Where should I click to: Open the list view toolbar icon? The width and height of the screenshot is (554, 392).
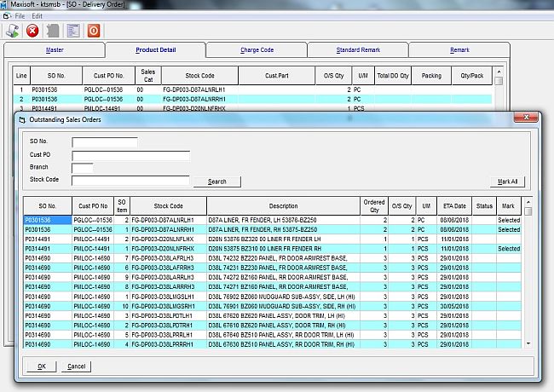tap(73, 31)
